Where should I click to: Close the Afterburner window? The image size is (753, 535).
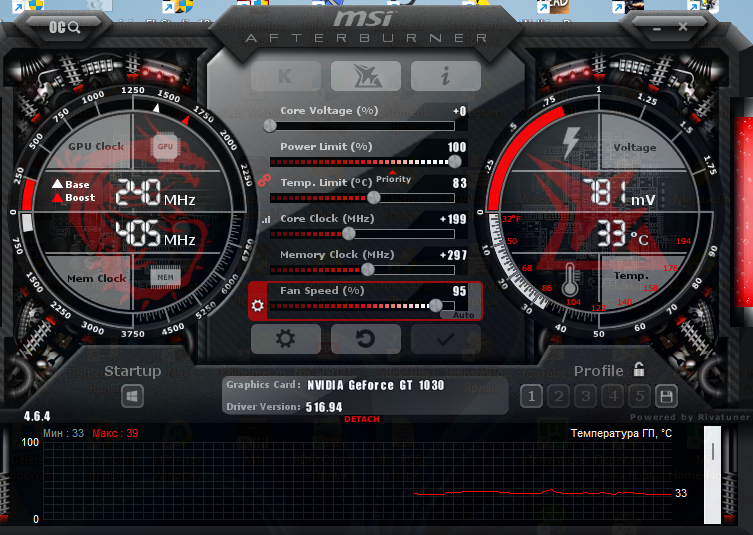(682, 27)
